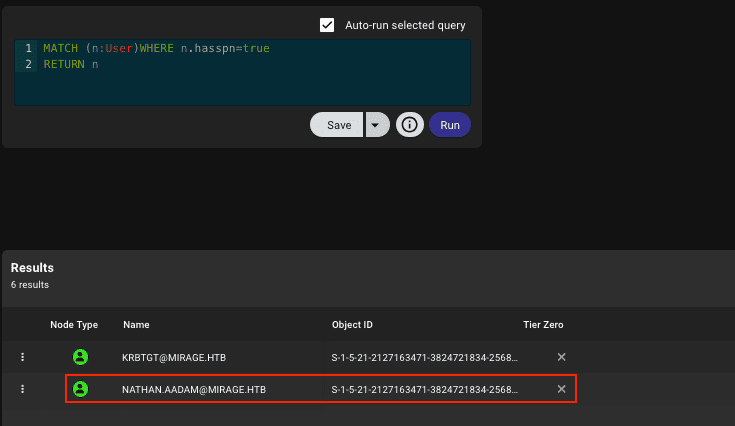This screenshot has width=735, height=426.
Task: Open the NATHAN.AADAM row three-dot menu
Action: [23, 389]
